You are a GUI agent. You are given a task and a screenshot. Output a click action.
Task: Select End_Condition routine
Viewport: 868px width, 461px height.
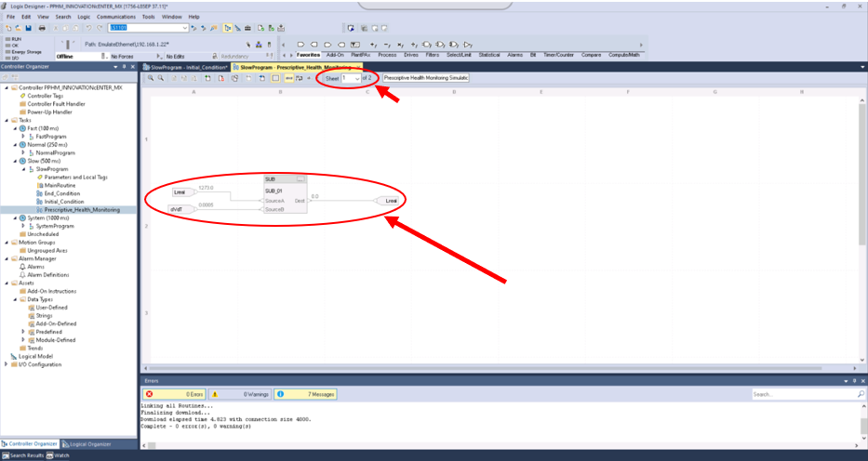pos(62,193)
